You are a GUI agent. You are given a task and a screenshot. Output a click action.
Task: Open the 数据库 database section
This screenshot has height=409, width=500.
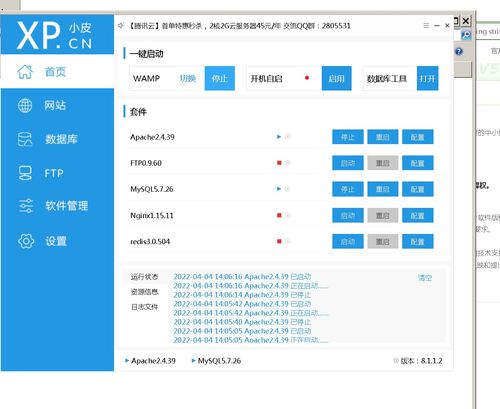(x=61, y=139)
